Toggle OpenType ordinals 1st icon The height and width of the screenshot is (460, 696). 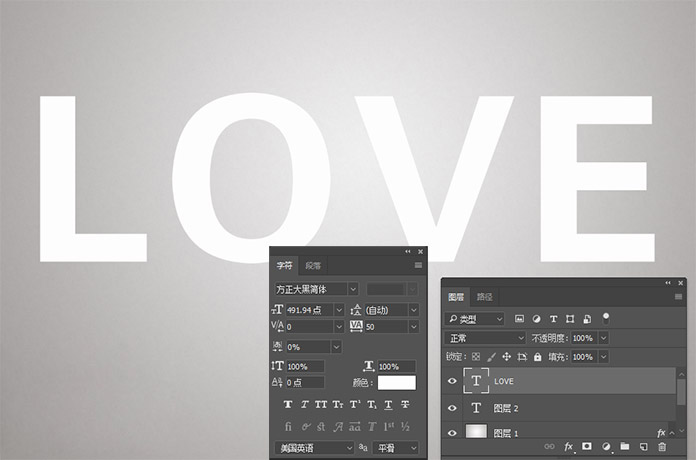(389, 427)
